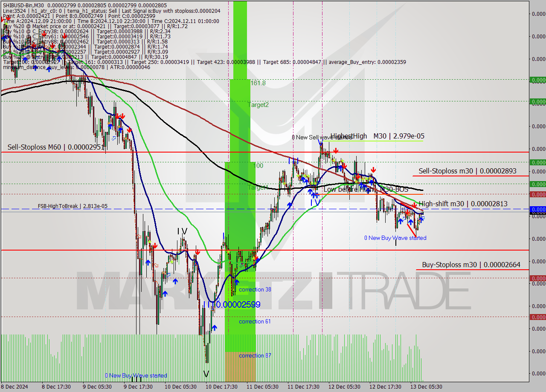The width and height of the screenshot is (546, 392).
Task: Select the 'Low before High M30-BOS' label
Action: (366, 189)
